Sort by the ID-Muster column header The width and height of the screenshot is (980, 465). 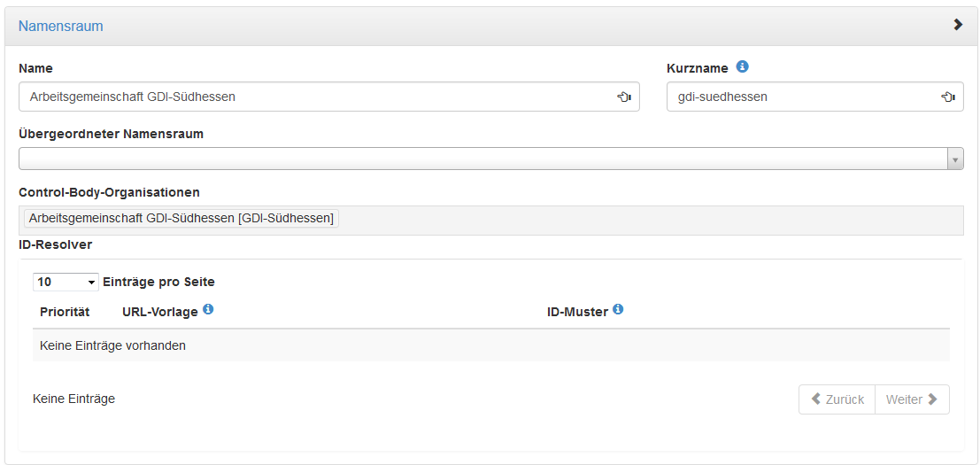pos(577,312)
